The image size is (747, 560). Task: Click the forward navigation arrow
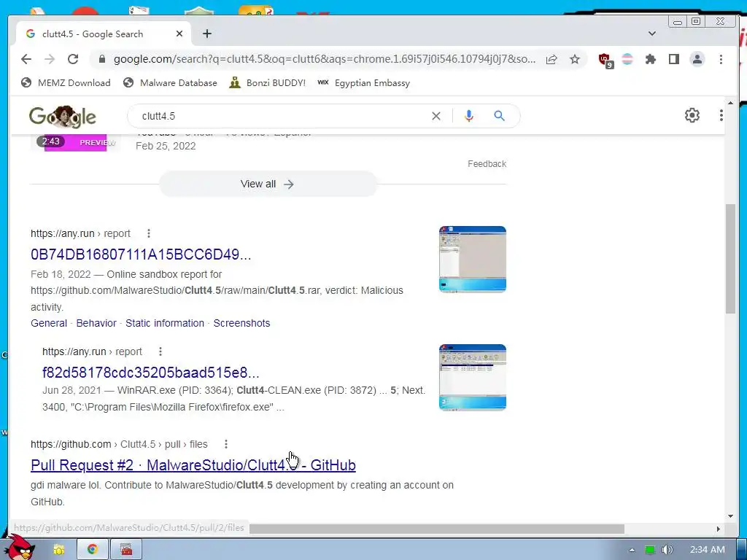point(50,59)
